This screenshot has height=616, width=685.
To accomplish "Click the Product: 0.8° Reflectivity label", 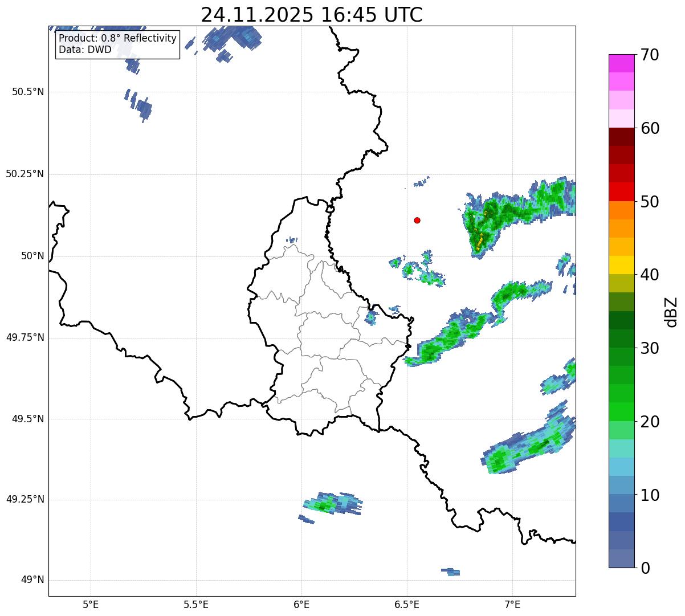I will [x=118, y=39].
